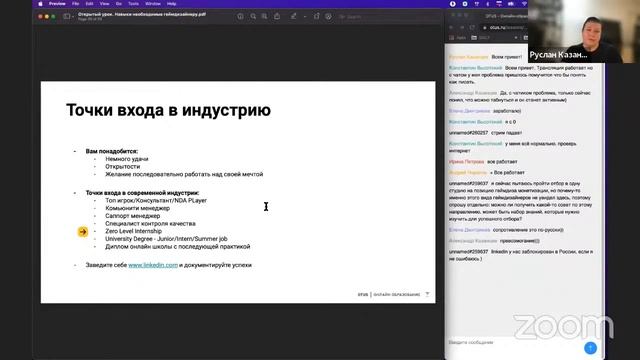640x360 pixels.
Task: Click the heading 'Точки входа в современной индустрии:'
Action: (x=142, y=193)
